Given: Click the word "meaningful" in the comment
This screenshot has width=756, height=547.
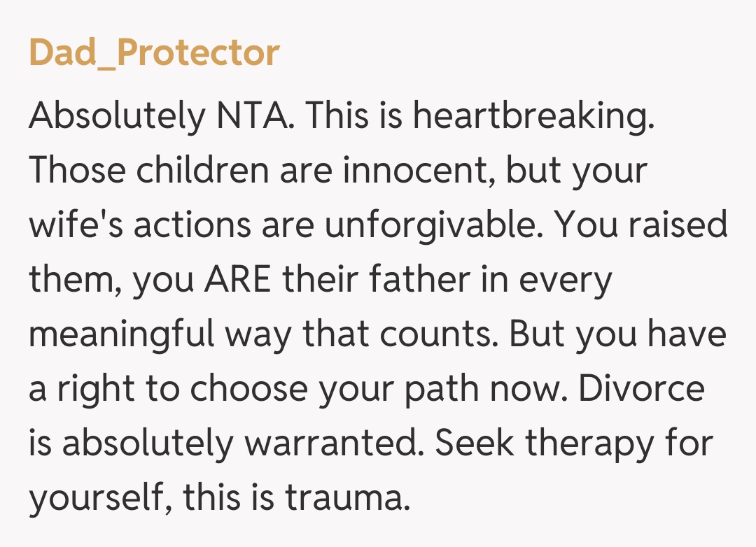Looking at the screenshot, I should pos(121,334).
